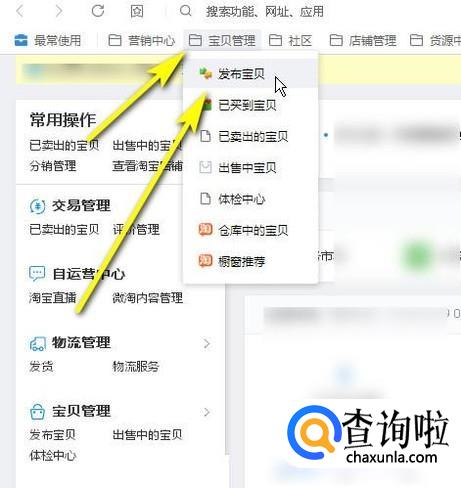Open the 营销中心 folder dropdown
Image resolution: width=461 pixels, height=488 pixels.
click(x=142, y=41)
